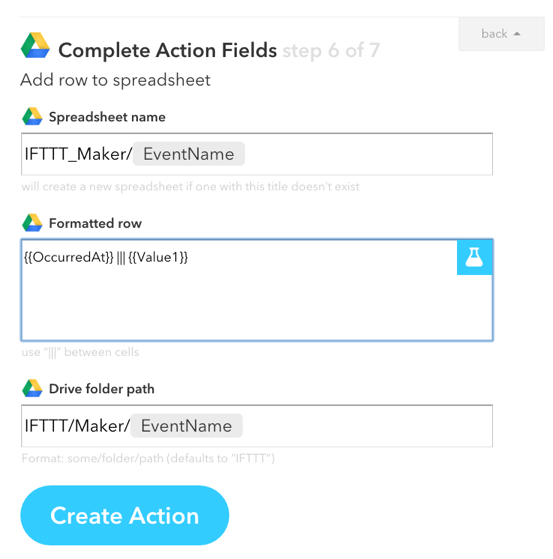Click the Add row to spreadsheet subtitle

click(115, 80)
